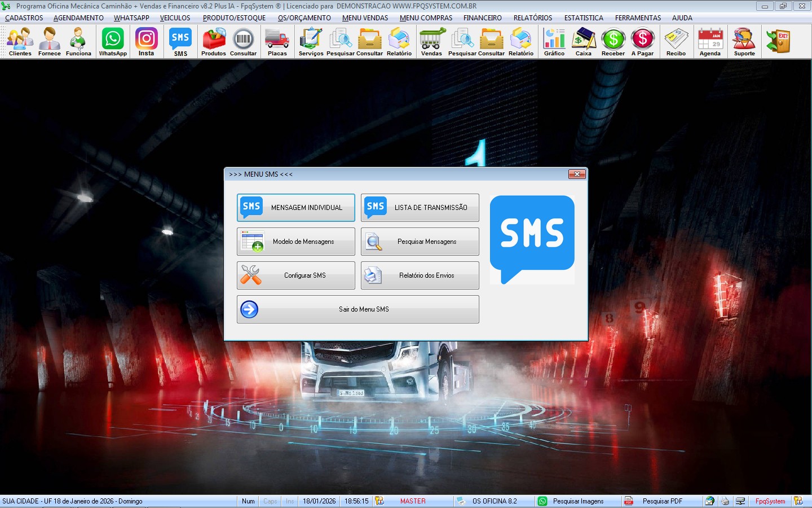812x508 pixels.
Task: Click Pesquisar PDF in status bar
Action: 662,501
